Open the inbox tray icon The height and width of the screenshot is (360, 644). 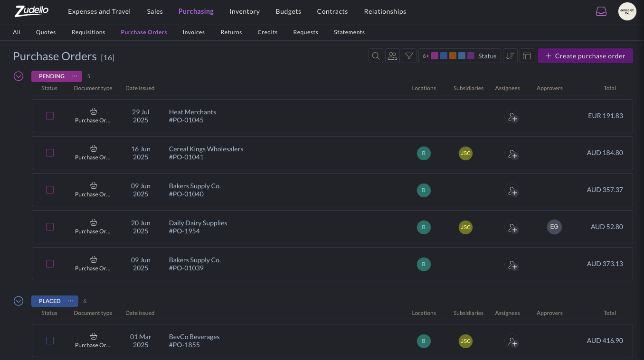601,11
